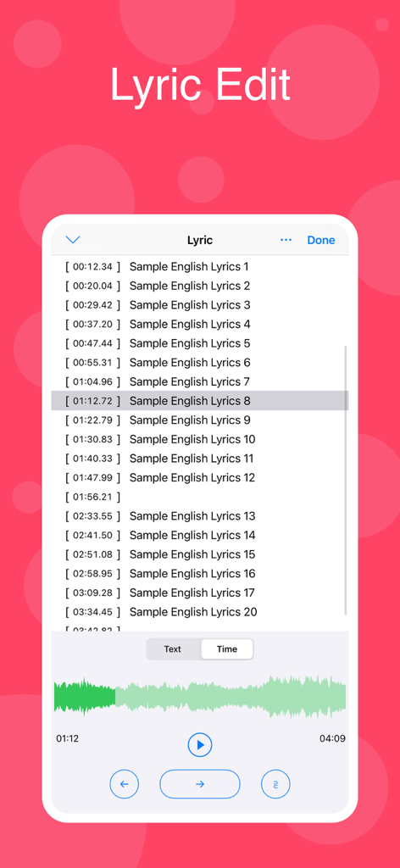The image size is (400, 868).
Task: Select line Sample English Lyrics 20
Action: point(193,612)
